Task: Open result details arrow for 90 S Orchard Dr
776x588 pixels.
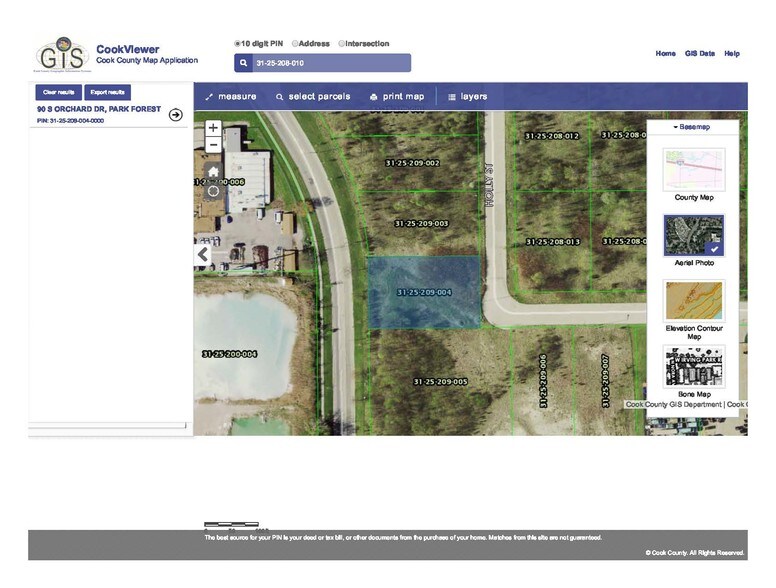Action: coord(176,114)
